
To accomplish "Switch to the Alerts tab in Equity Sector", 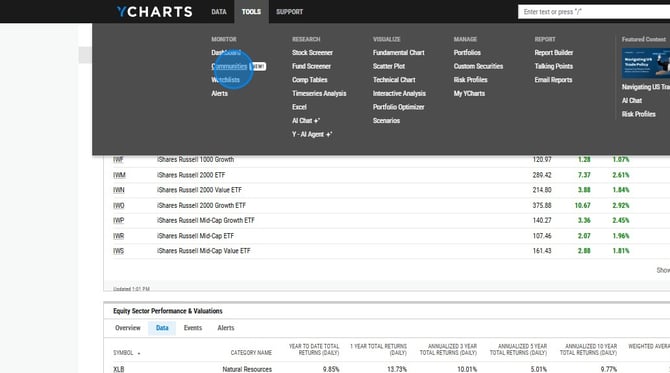I will [x=226, y=328].
